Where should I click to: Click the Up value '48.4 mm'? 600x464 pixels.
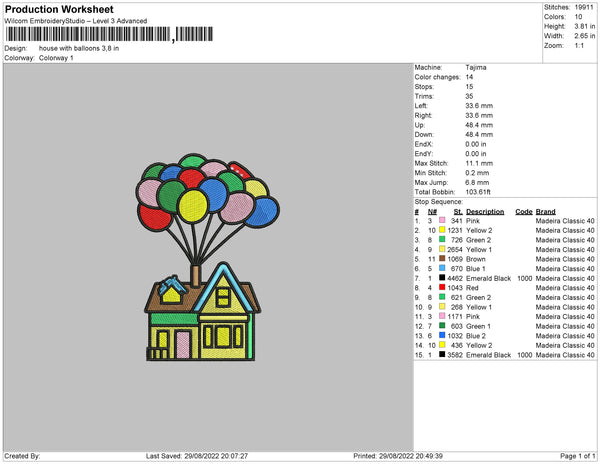point(479,125)
